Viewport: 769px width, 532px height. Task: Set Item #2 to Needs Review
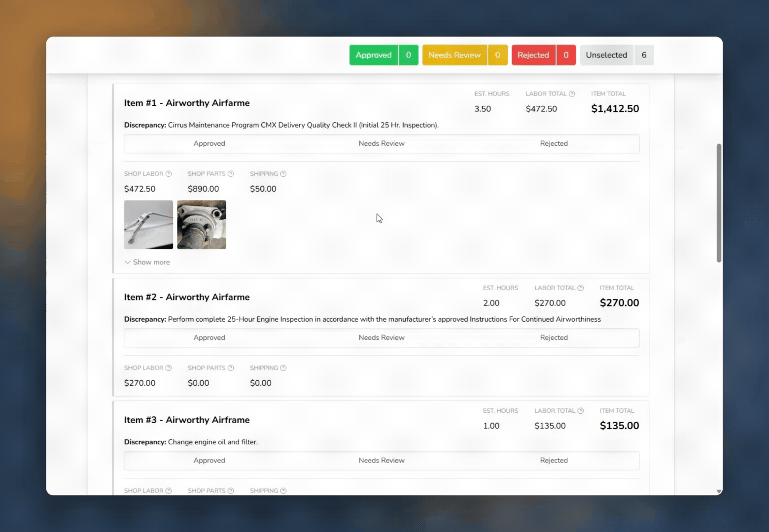pos(382,338)
